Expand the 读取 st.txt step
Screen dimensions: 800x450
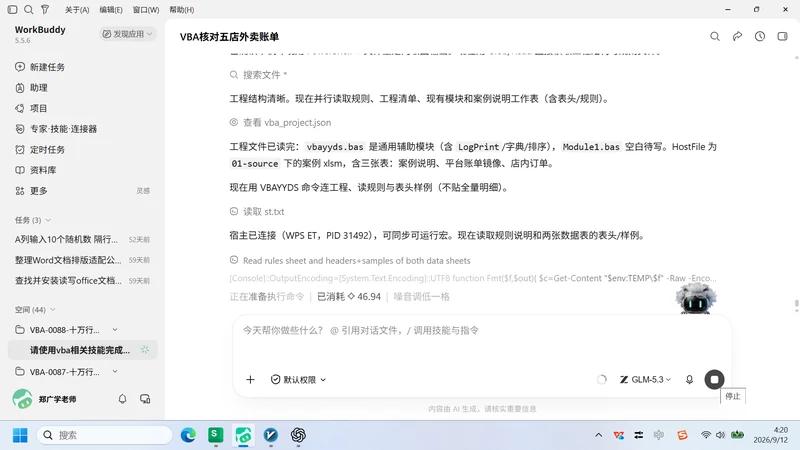click(257, 211)
